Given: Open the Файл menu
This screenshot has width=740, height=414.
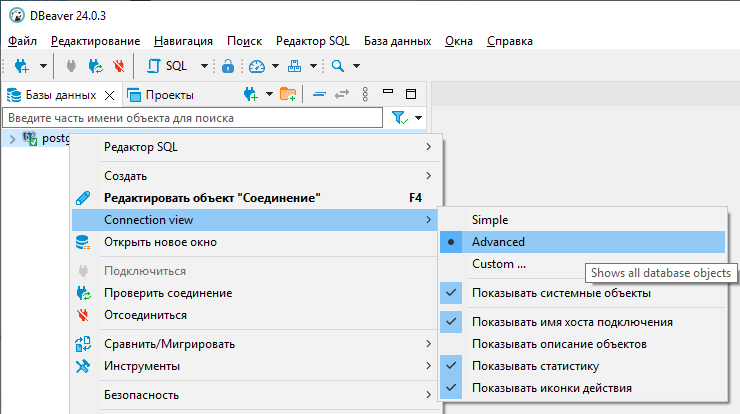Looking at the screenshot, I should (x=22, y=41).
